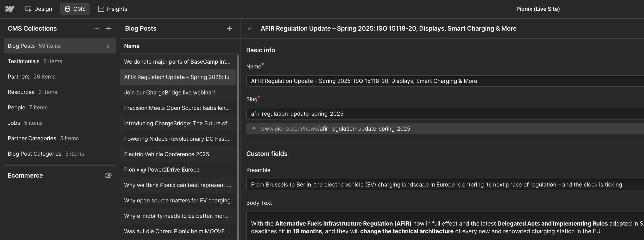Click into the Body Text rich editor
This screenshot has height=240, width=644.
[x=445, y=226]
